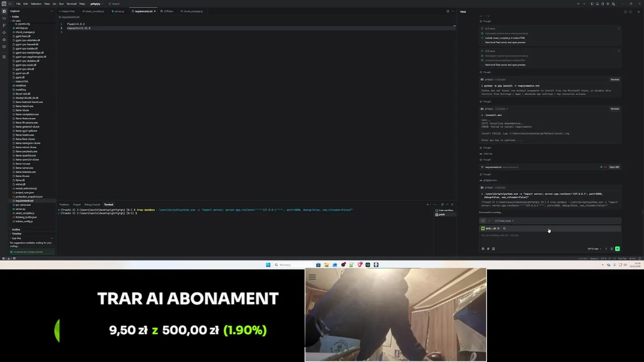Open the File menu

point(18,4)
